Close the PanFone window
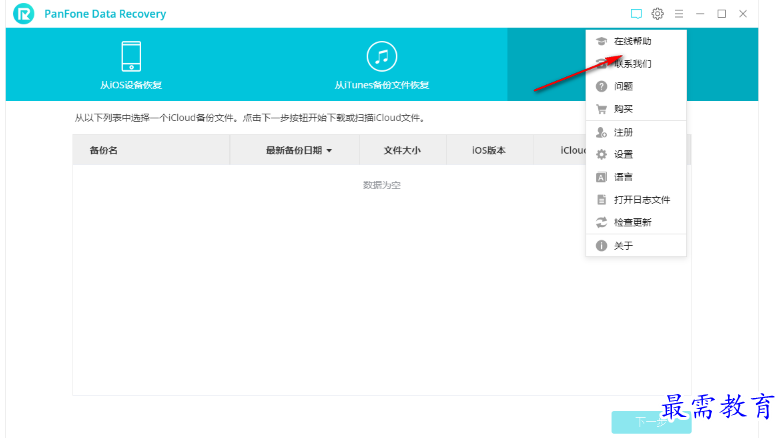783x438 pixels. pyautogui.click(x=743, y=14)
